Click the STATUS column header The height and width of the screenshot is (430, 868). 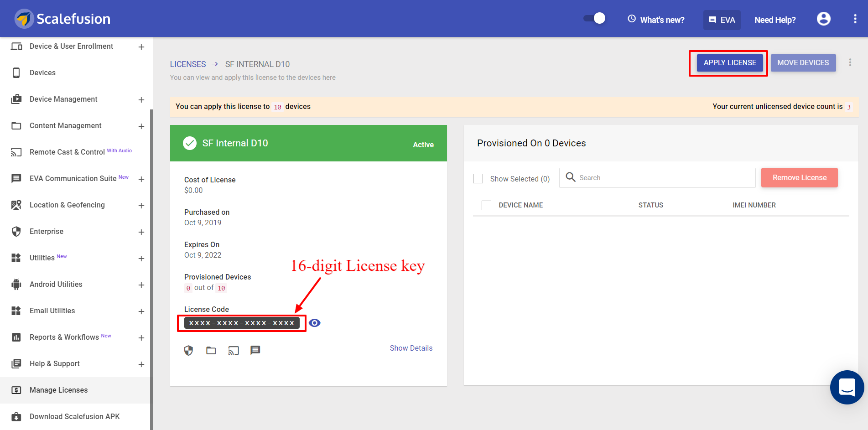pyautogui.click(x=651, y=205)
